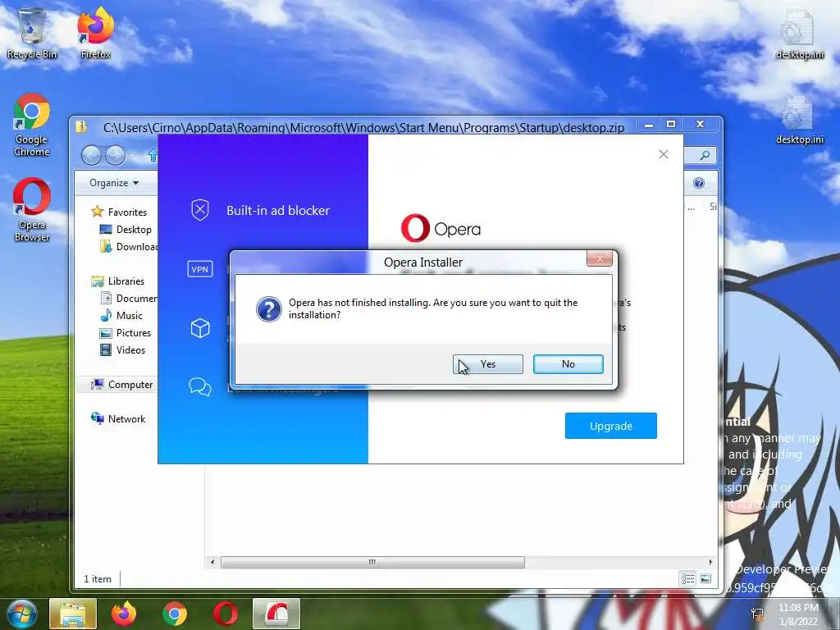Open the Organize dropdown in Explorer

(x=114, y=183)
